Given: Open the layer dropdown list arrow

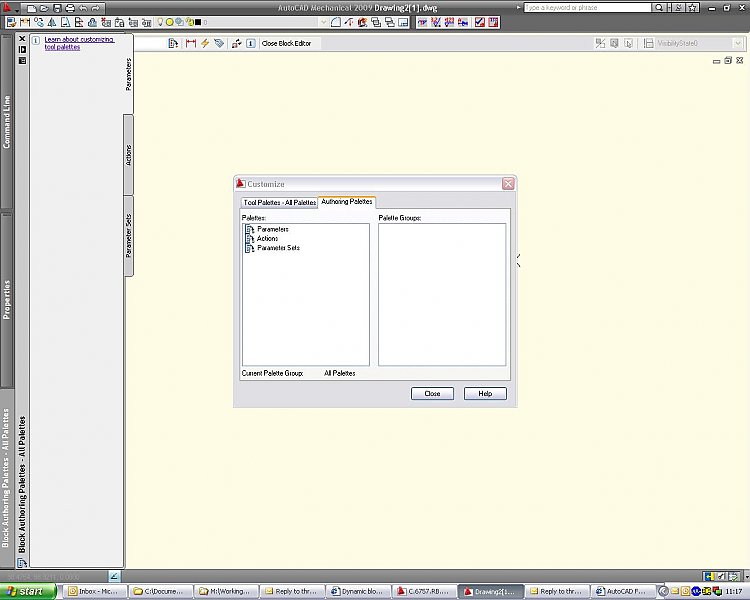Looking at the screenshot, I should pyautogui.click(x=323, y=22).
